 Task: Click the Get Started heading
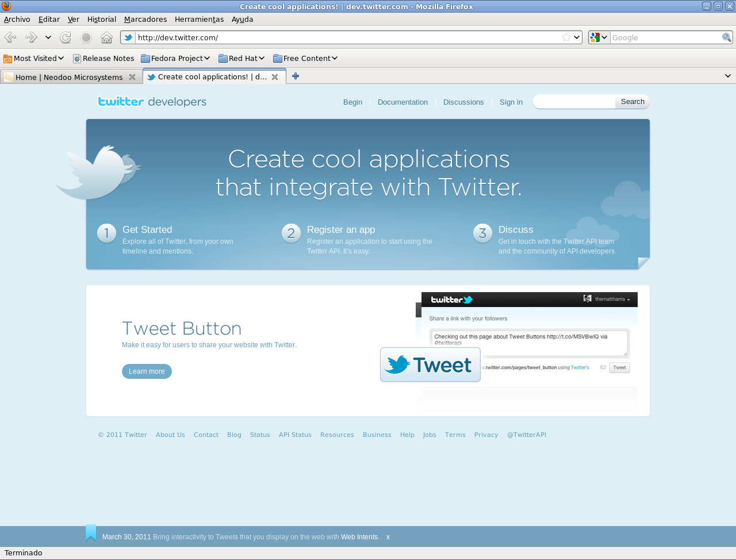[147, 229]
